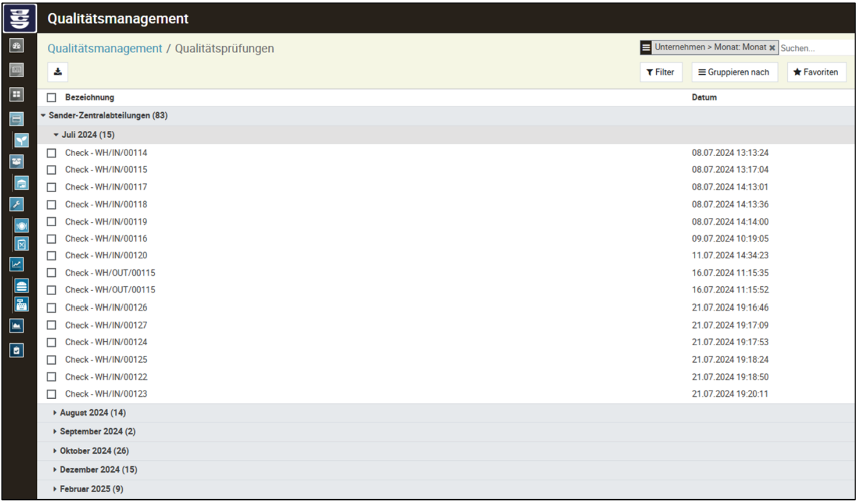Screen dimensions: 861x504
Task: Check the box for Check - WH/IN/00114
Action: pyautogui.click(x=52, y=152)
